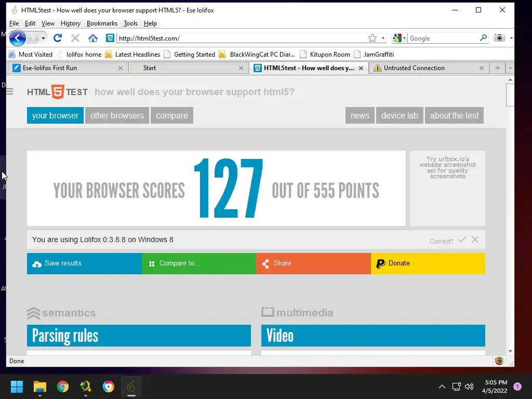
Task: Open the BlackWingCat PC Diary feed bookmark
Action: coord(257,54)
